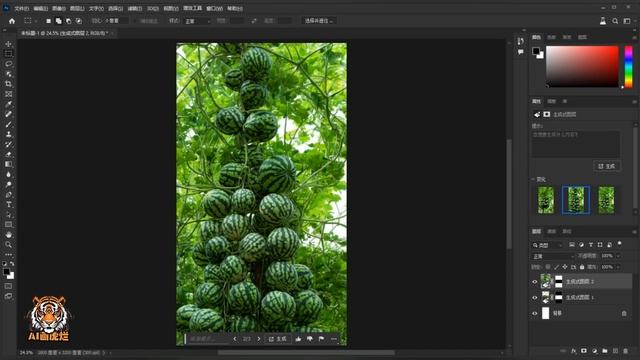Toggle lock position icon

tap(565, 267)
